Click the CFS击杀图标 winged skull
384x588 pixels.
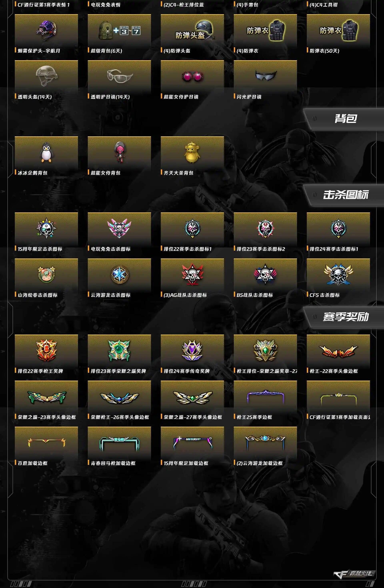[x=338, y=274]
